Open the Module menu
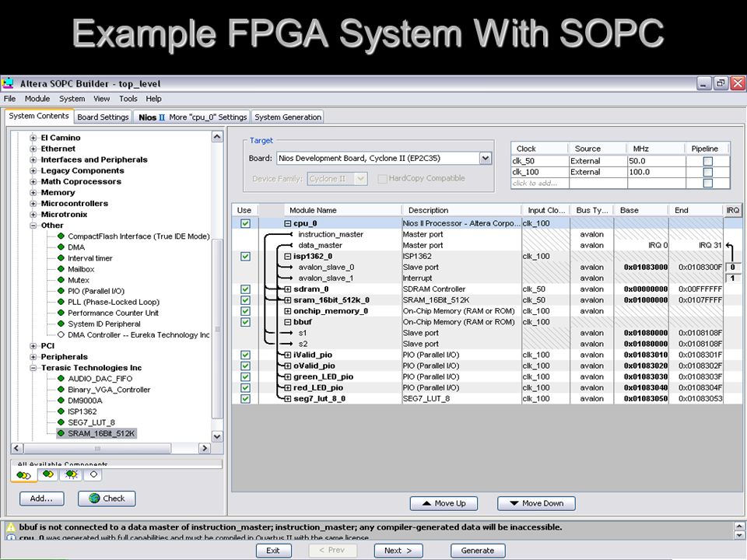Screen dimensions: 747x560 pyautogui.click(x=37, y=99)
